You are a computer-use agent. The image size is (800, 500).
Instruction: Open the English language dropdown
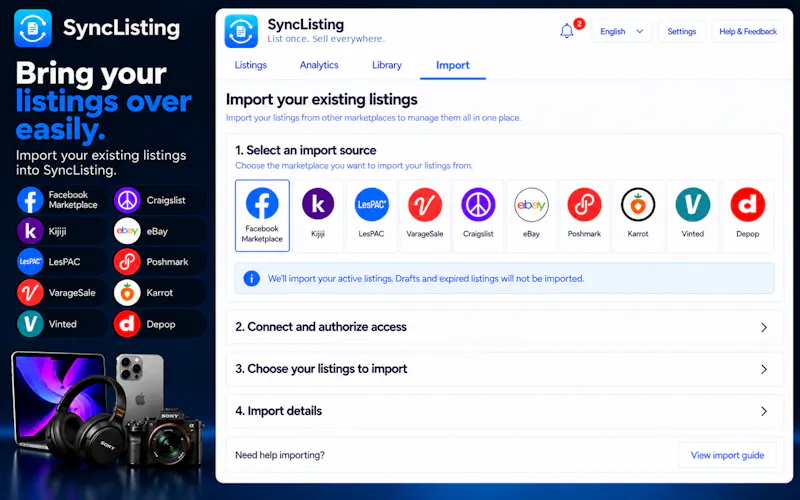(621, 32)
